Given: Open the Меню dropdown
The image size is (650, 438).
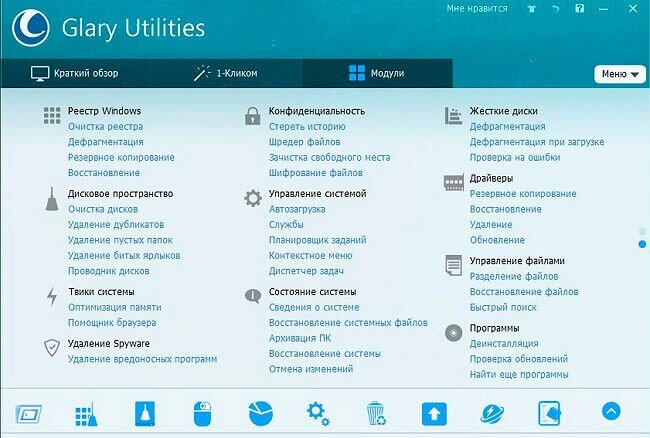Looking at the screenshot, I should [x=620, y=74].
